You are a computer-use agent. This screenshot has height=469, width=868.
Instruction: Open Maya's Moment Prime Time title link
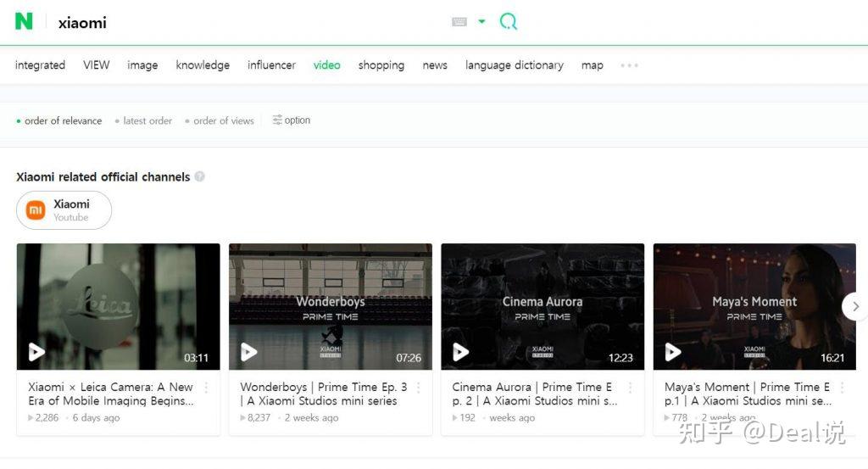click(748, 394)
